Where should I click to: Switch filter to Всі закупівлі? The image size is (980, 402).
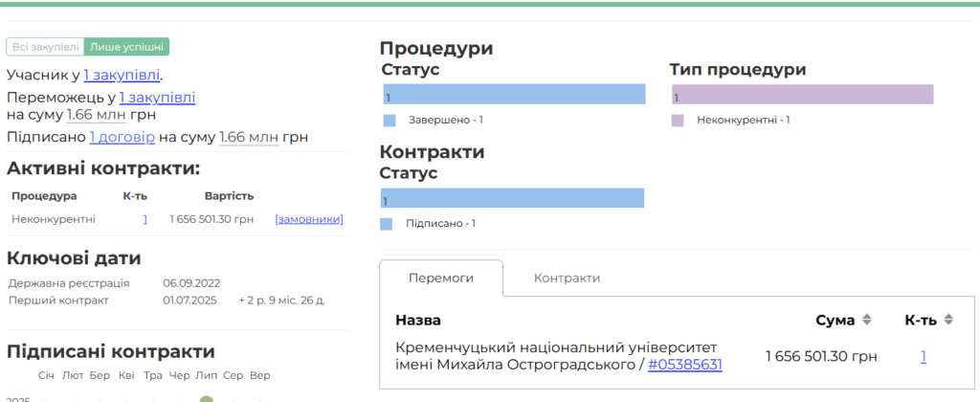point(44,47)
